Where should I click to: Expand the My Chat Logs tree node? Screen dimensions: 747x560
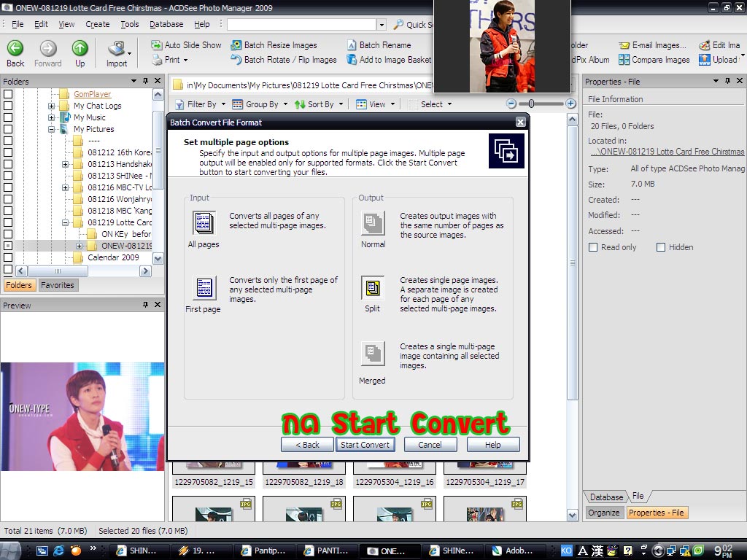pyautogui.click(x=52, y=106)
